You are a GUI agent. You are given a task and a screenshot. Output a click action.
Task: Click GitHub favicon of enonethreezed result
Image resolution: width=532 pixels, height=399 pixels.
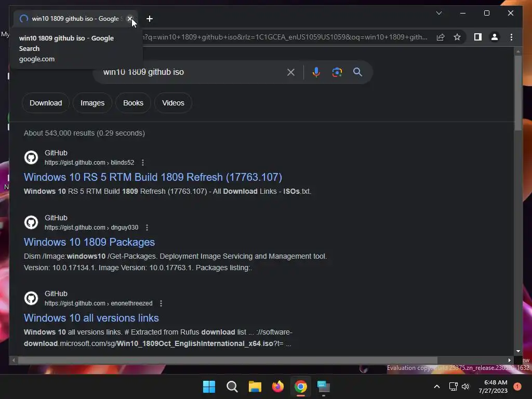coord(31,298)
